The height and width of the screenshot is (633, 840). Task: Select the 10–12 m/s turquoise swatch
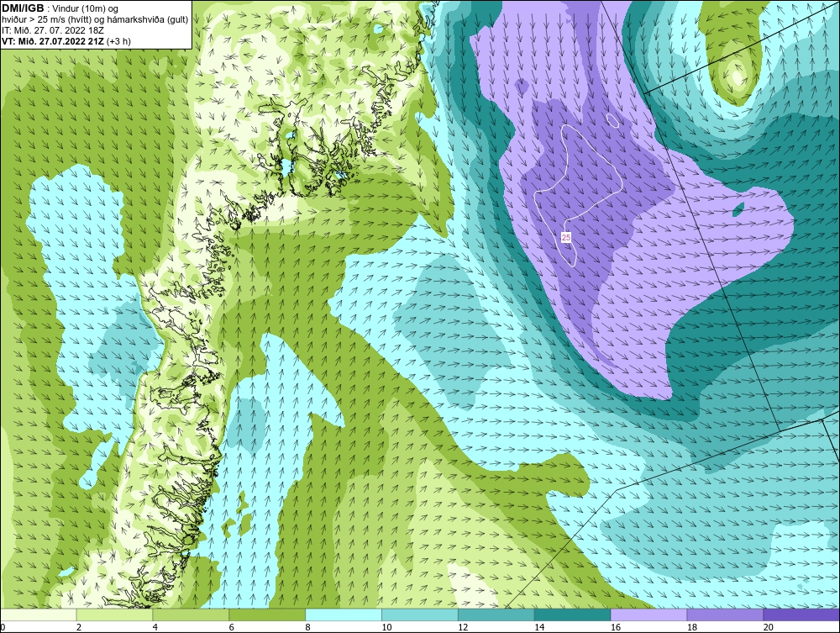tap(420, 615)
